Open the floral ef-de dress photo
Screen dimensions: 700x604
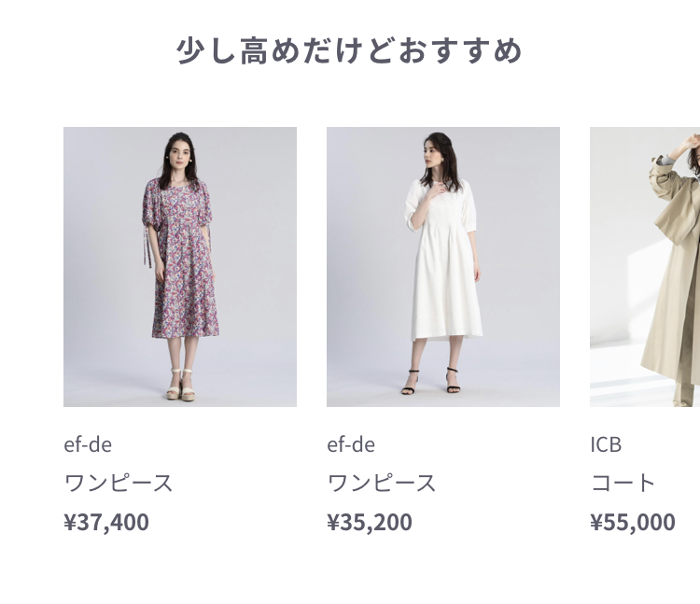[180, 266]
